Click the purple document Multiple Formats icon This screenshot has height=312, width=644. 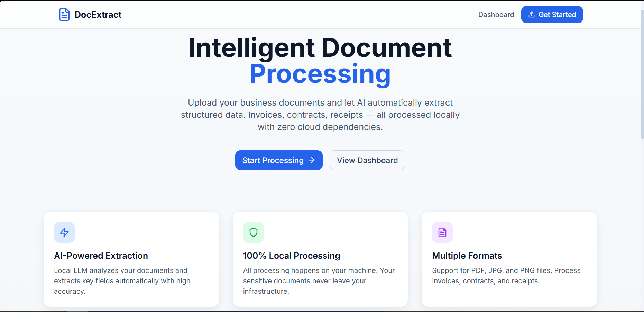click(x=442, y=232)
